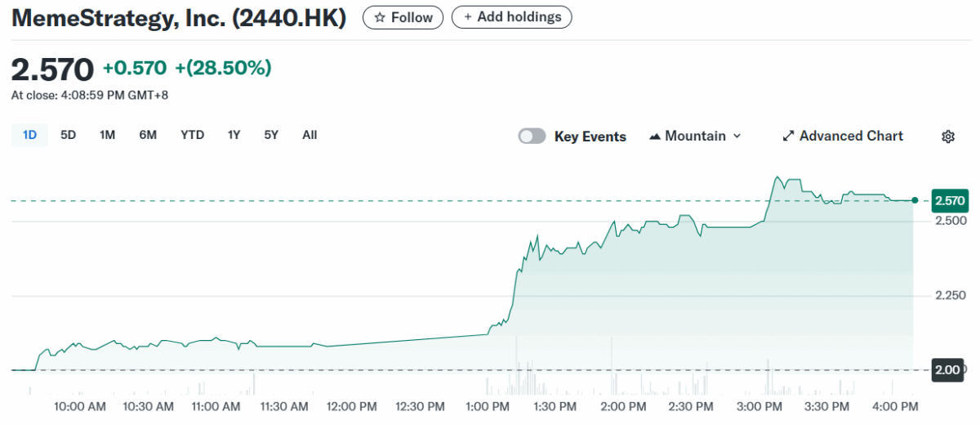
Task: Click the MemeStrategy, Inc. (2440.HK) title
Action: point(179,18)
